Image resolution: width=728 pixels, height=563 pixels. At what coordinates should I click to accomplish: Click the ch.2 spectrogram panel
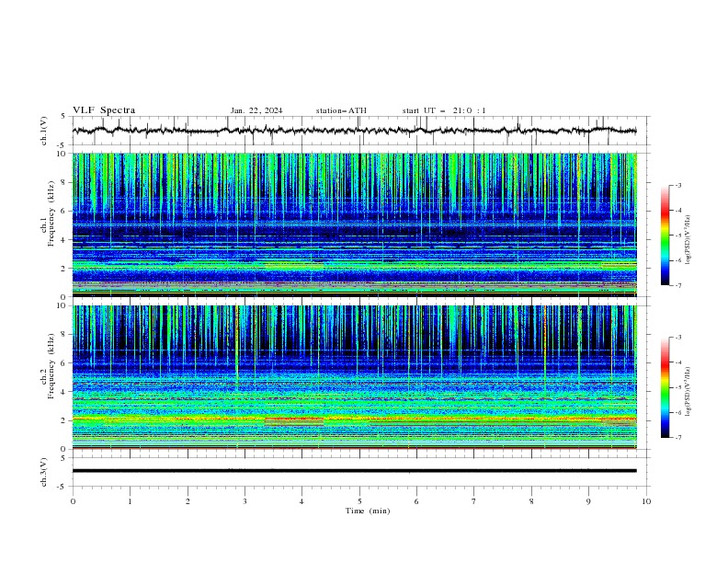pyautogui.click(x=354, y=377)
